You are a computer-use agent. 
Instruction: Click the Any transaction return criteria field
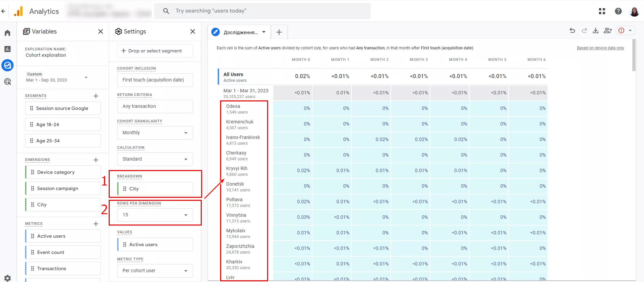(x=155, y=107)
